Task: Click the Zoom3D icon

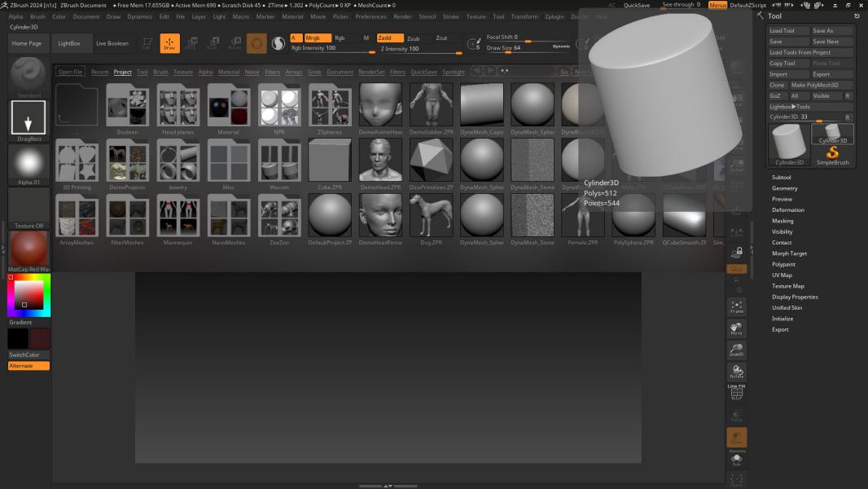Action: [x=736, y=350]
